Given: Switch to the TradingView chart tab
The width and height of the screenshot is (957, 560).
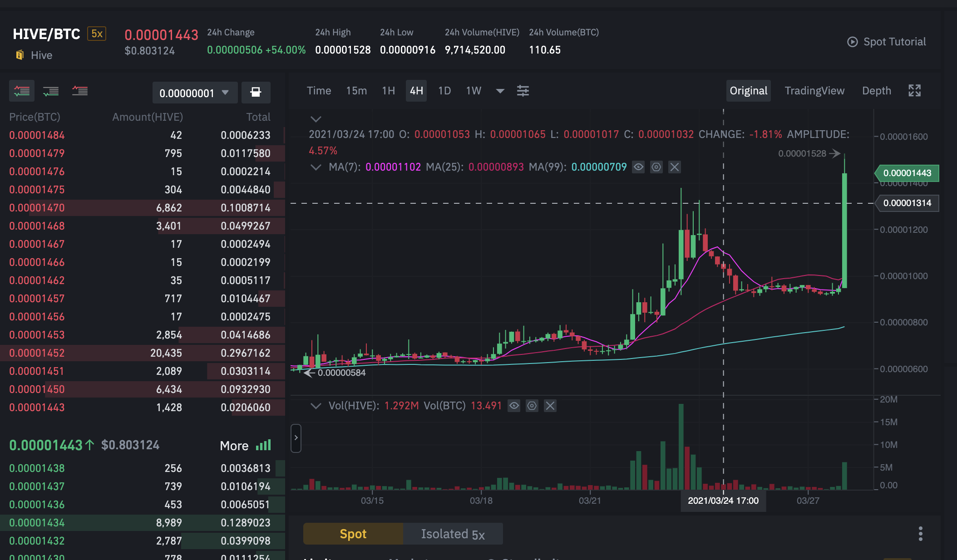Looking at the screenshot, I should tap(814, 91).
